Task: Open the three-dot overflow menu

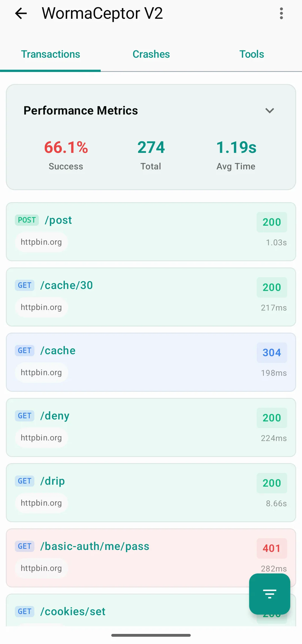Action: pyautogui.click(x=281, y=13)
